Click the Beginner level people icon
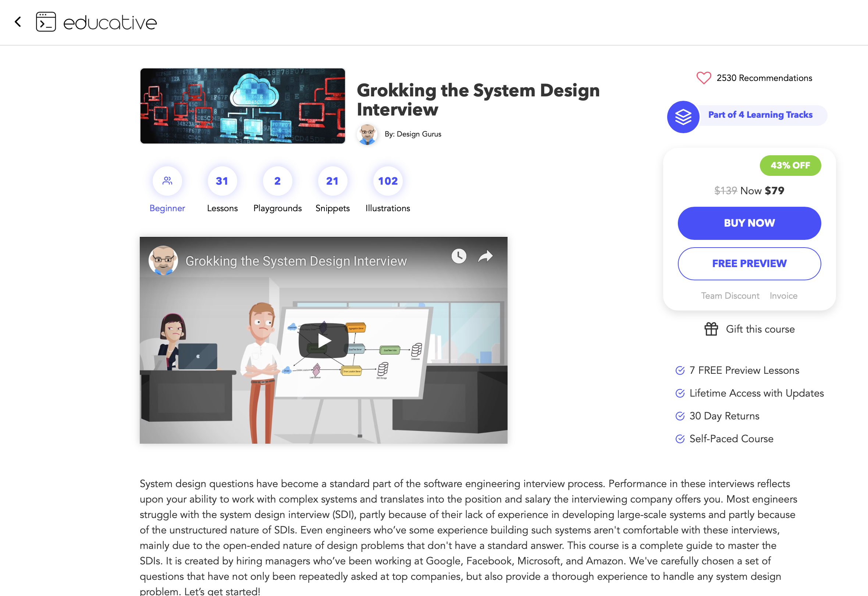 [167, 181]
